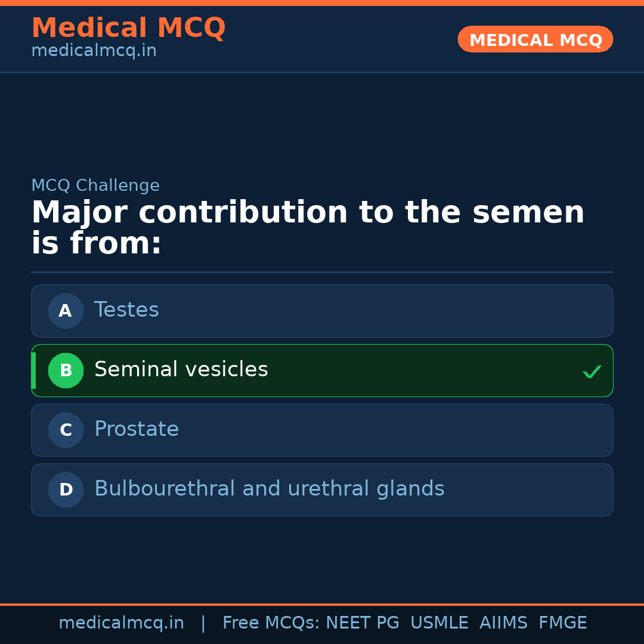Select the Prostate answer option
Image resolution: width=644 pixels, height=644 pixels.
pos(137,429)
